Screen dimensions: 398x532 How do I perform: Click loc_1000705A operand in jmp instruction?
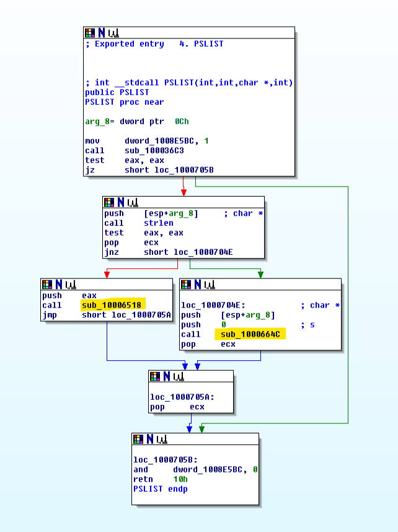[x=141, y=315]
